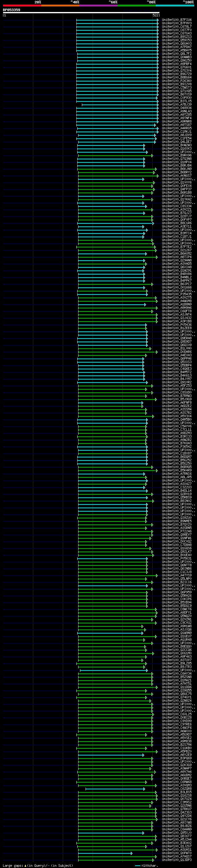This screenshot has width=197, height=868.
Task: Click the Large gaps legend text
Action: tap(38, 865)
